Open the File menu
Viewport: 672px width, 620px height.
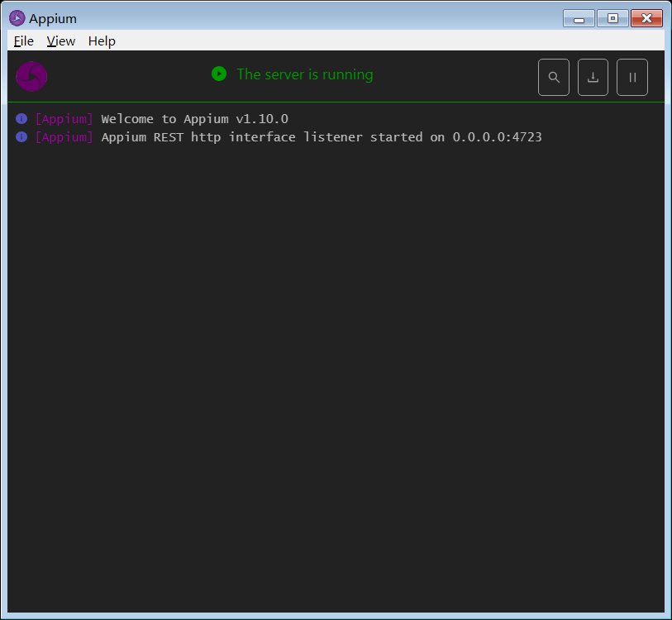[23, 41]
